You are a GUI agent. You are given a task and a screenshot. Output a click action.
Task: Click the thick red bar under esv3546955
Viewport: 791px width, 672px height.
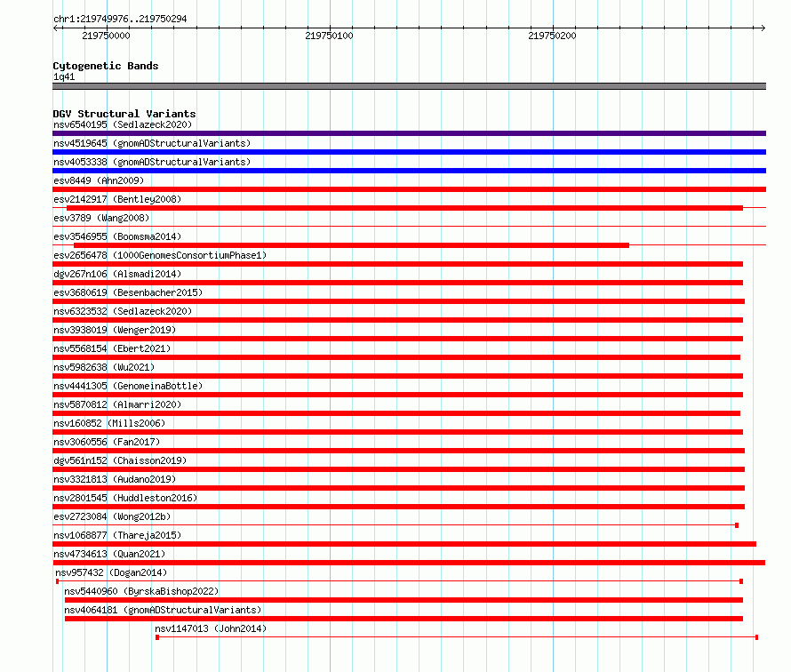351,245
